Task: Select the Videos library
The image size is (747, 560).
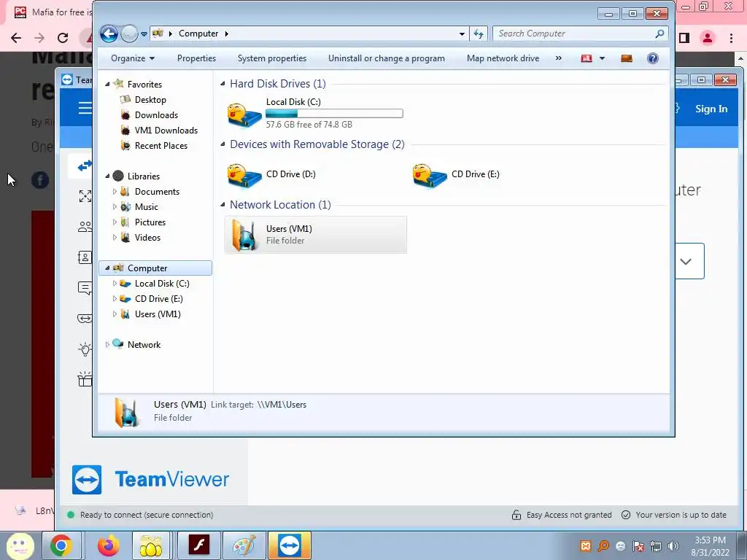Action: pos(147,237)
